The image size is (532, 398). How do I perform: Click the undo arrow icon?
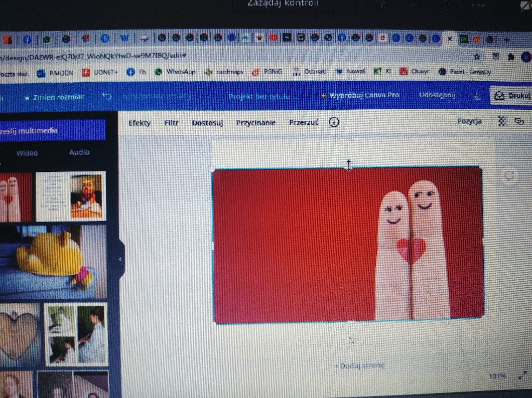[106, 96]
